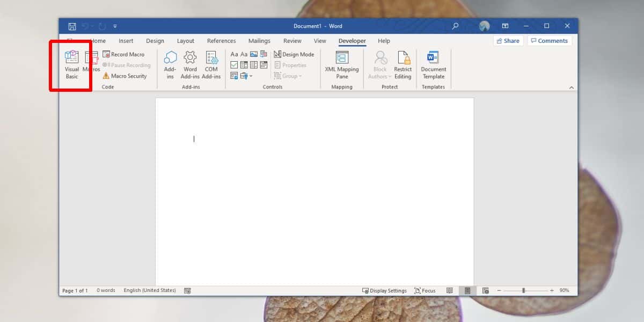Open the Document Template settings
Screen dimensions: 644x322
pyautogui.click(x=433, y=64)
